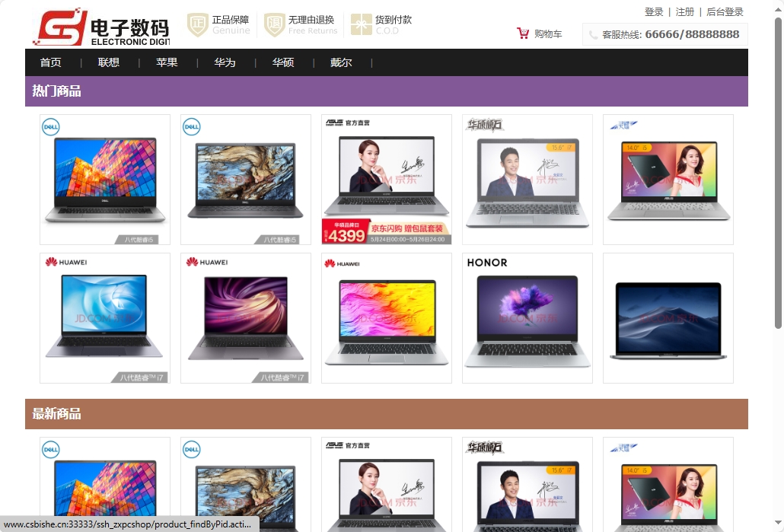
Task: Open the 注册 registration link
Action: (x=684, y=12)
